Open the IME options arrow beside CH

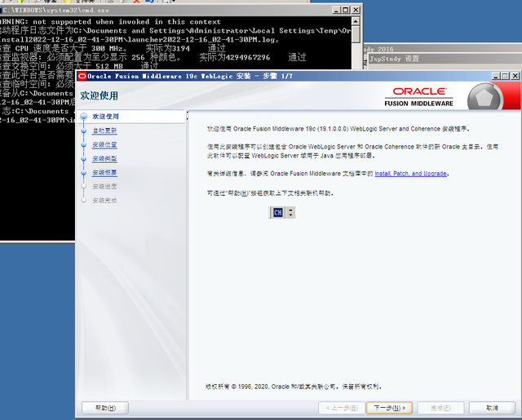tap(290, 212)
